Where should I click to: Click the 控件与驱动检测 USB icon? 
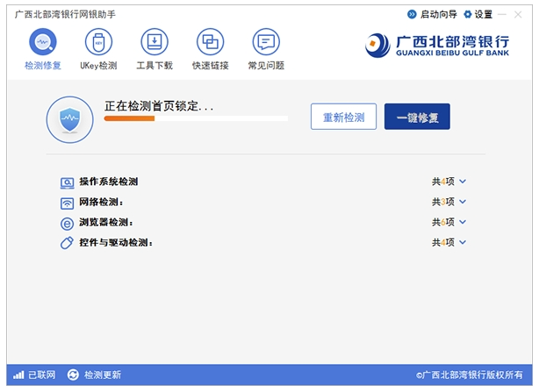pyautogui.click(x=67, y=243)
